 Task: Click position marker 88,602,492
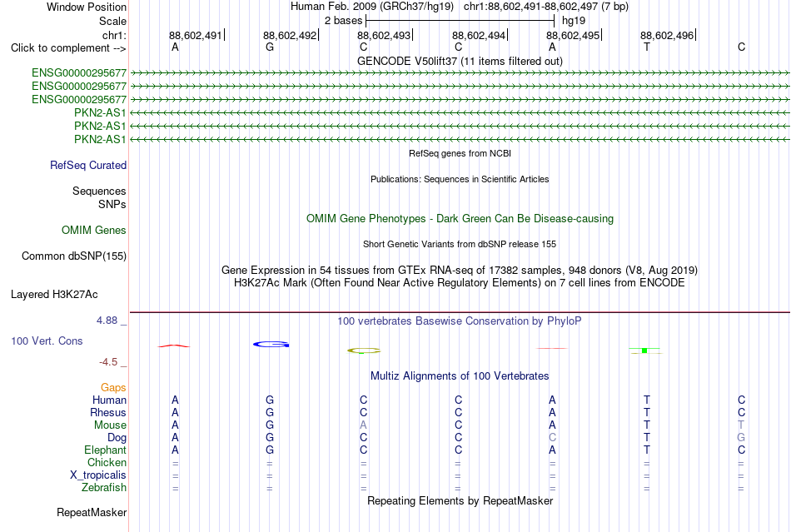tap(290, 35)
